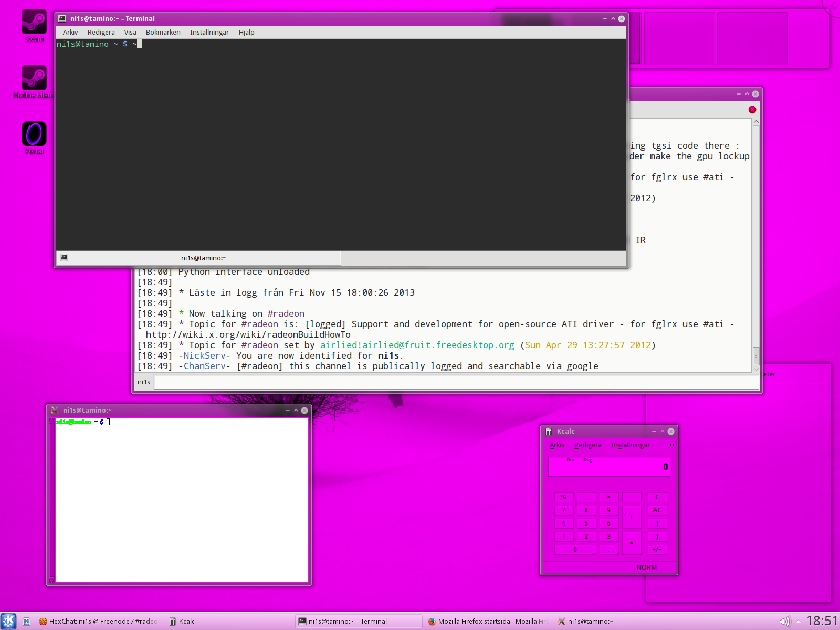Click the volume speaker tray icon
The height and width of the screenshot is (630, 840).
pyautogui.click(x=784, y=622)
